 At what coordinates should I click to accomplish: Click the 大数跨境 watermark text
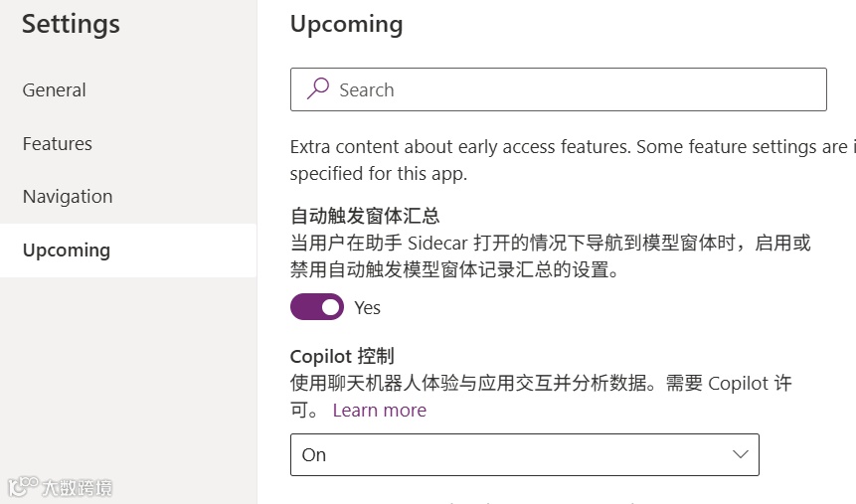tap(77, 487)
